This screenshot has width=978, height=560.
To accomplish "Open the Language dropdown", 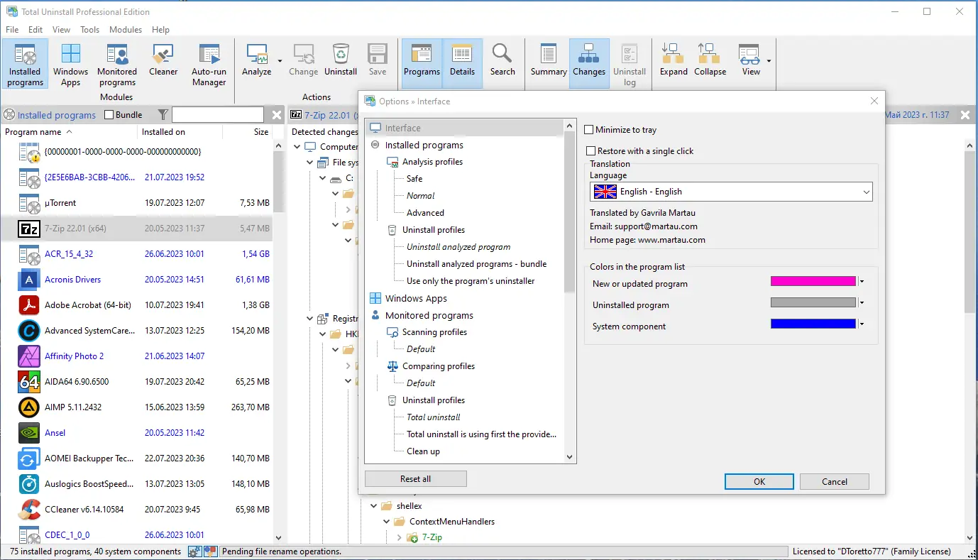I will tap(731, 192).
